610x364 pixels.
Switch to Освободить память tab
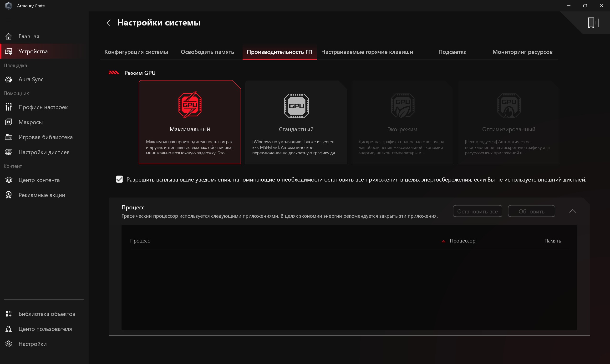point(207,52)
